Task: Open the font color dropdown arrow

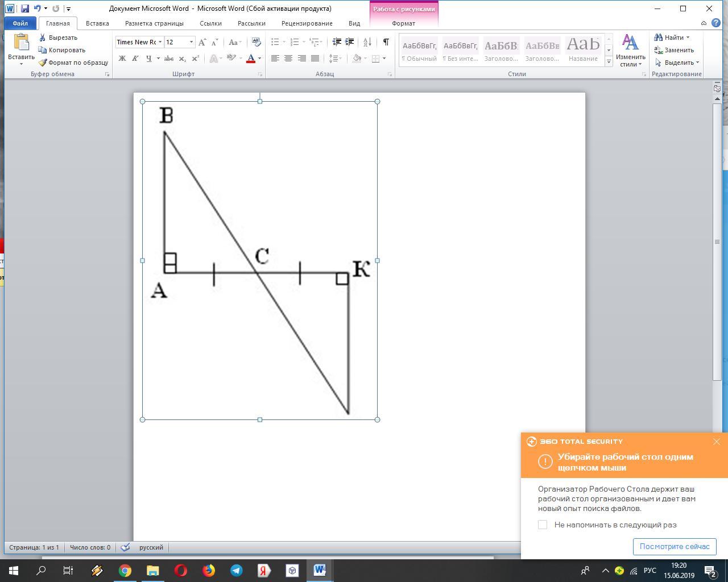Action: point(260,59)
